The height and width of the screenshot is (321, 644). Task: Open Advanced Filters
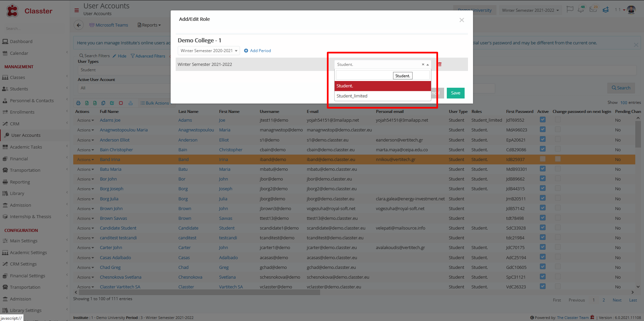click(x=148, y=56)
